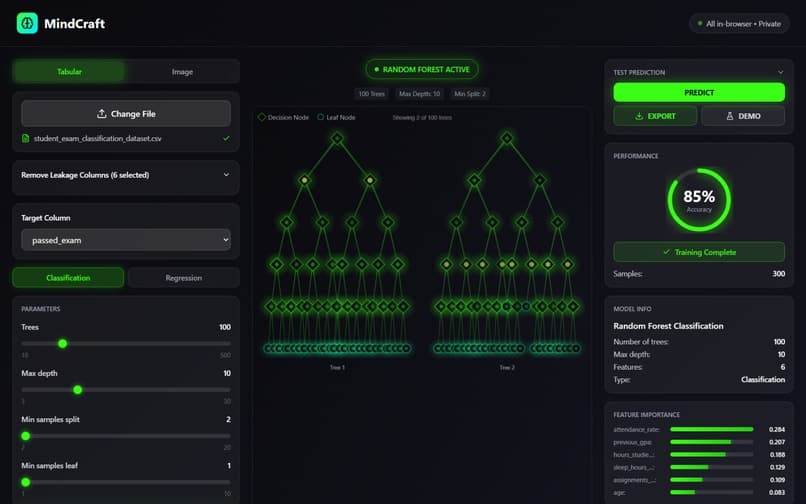Click the CSV file icon beside dataset name
The image size is (806, 504).
pyautogui.click(x=25, y=138)
